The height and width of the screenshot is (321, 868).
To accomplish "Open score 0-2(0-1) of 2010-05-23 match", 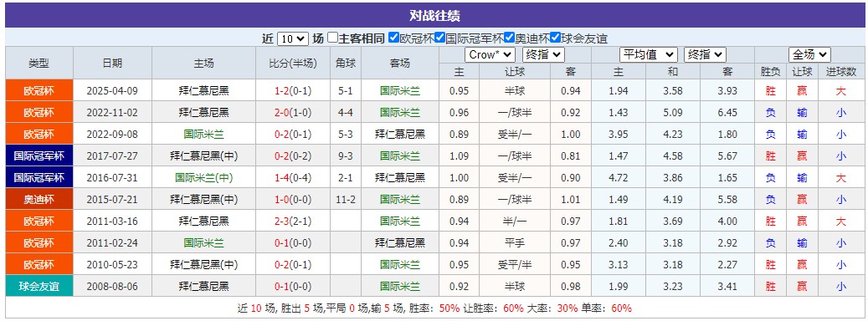I will [293, 265].
